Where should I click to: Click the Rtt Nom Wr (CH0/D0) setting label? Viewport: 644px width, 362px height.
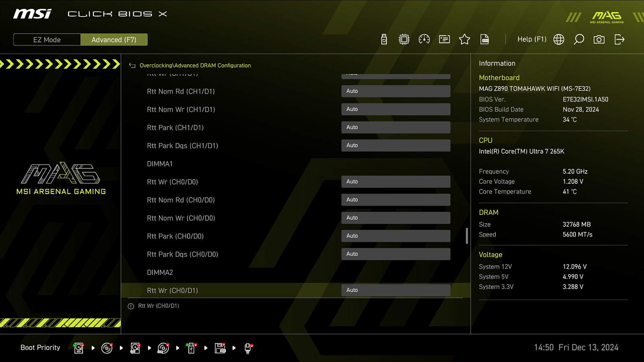pos(181,218)
